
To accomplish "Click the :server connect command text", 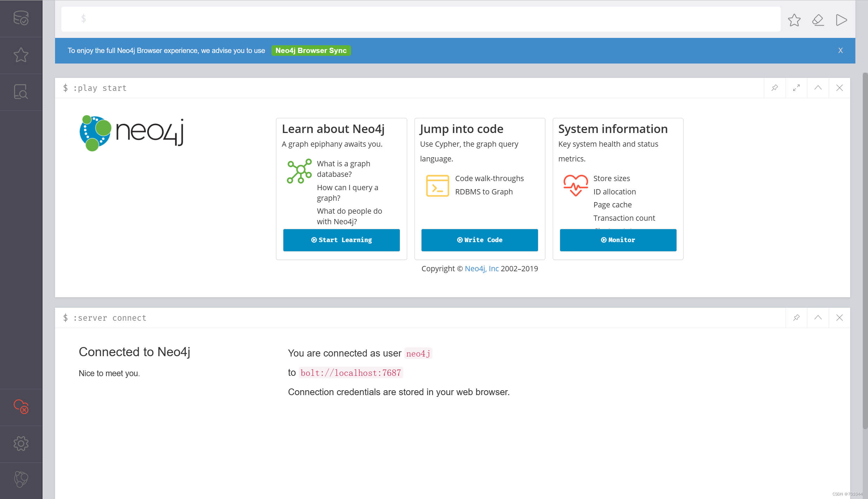I will [x=109, y=318].
